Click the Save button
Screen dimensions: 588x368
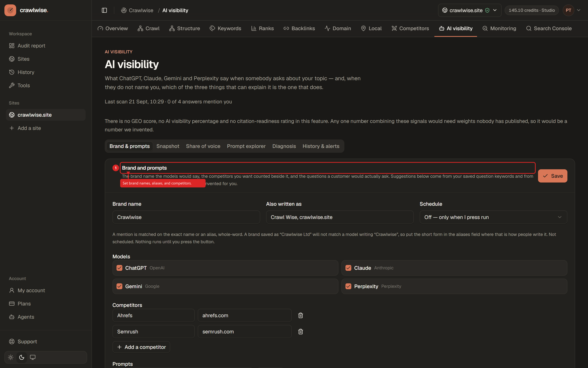pyautogui.click(x=553, y=176)
